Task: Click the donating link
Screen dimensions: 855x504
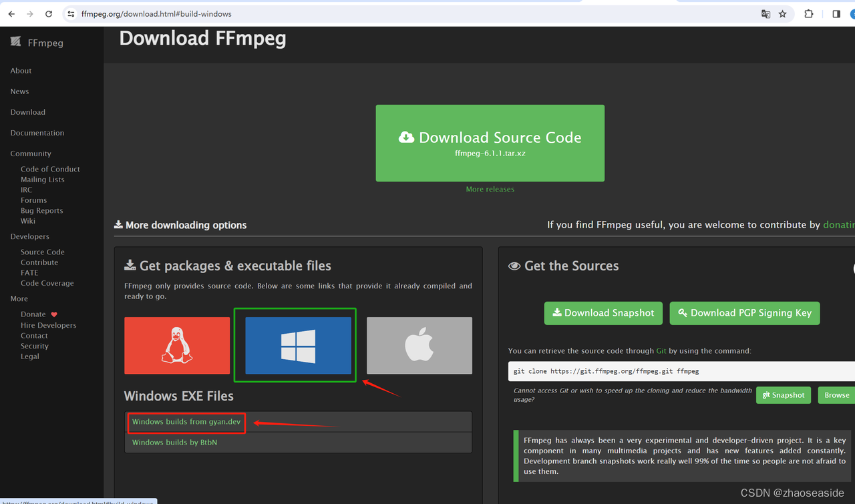Action: coord(839,225)
